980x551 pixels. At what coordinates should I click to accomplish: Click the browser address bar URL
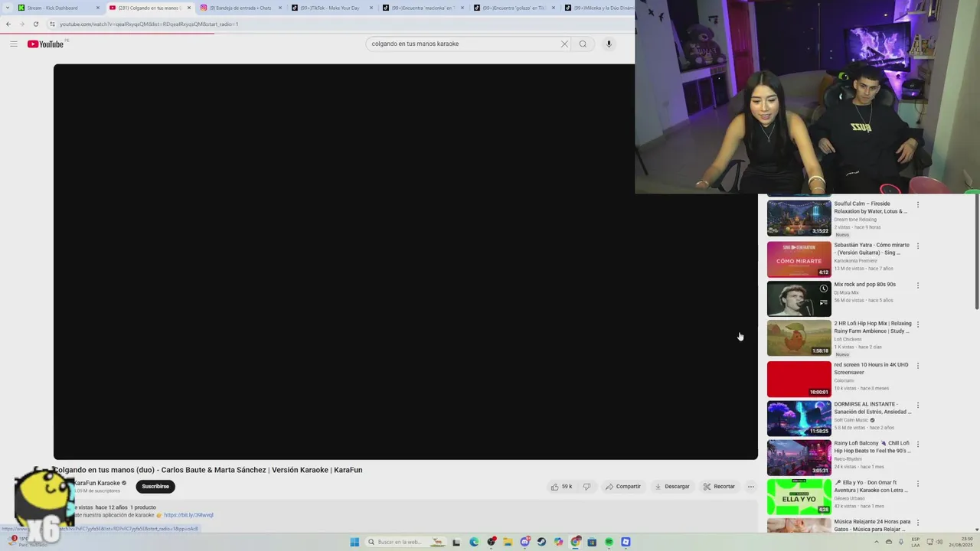click(149, 24)
